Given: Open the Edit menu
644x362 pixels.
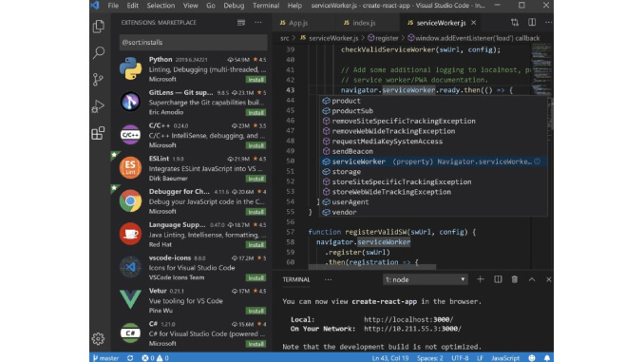Looking at the screenshot, I should point(132,6).
